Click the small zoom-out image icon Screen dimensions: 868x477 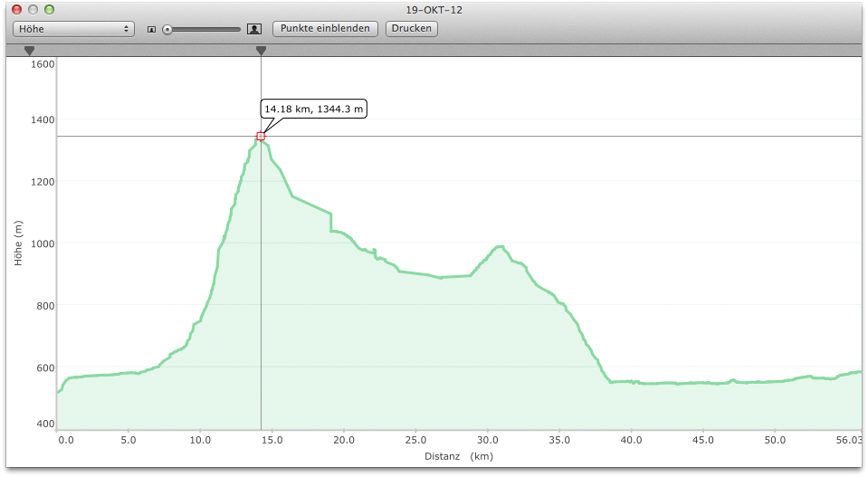click(x=152, y=29)
